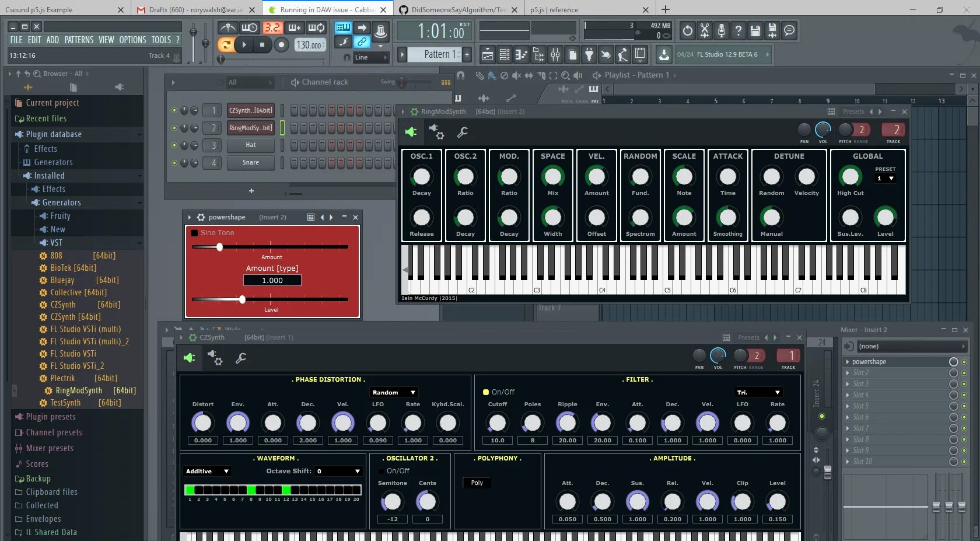The image size is (980, 541).
Task: Open CZSynth wrench settings icon
Action: click(x=240, y=358)
